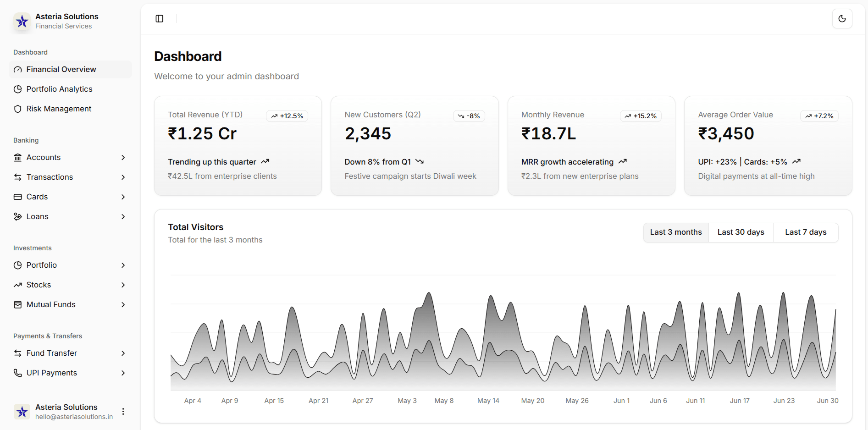Click the Mutual Funds icon
The height and width of the screenshot is (430, 868).
point(18,305)
